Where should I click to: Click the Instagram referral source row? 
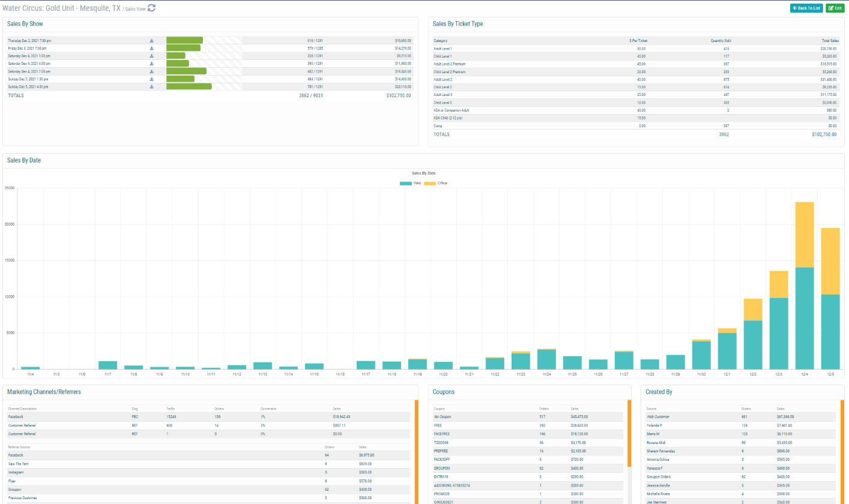(x=208, y=472)
